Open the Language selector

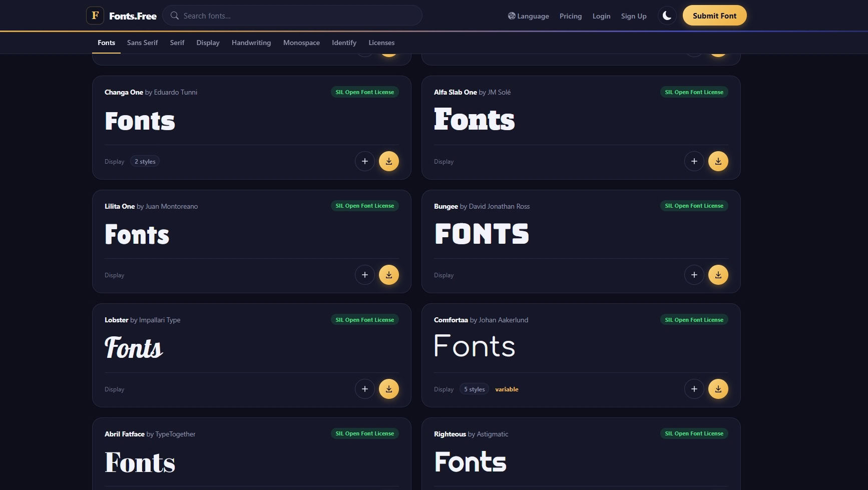point(528,16)
